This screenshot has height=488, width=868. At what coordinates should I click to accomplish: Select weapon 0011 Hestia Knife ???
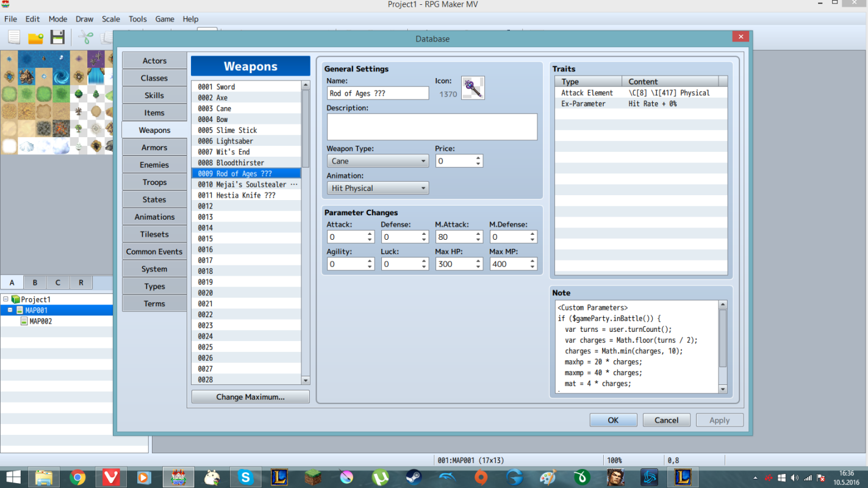tap(246, 195)
